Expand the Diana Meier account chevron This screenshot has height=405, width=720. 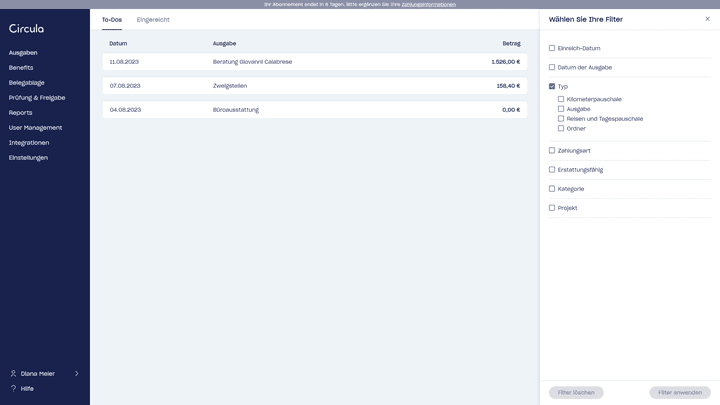pos(77,374)
